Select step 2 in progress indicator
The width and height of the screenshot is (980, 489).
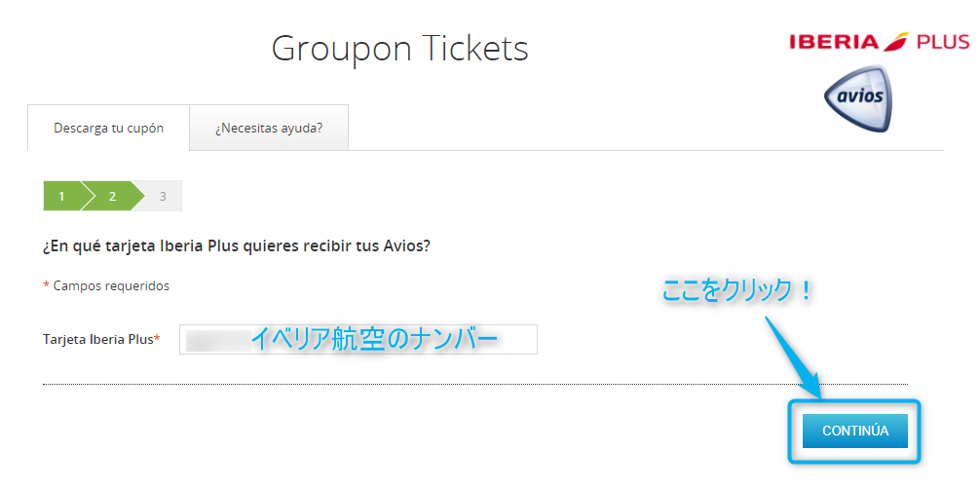click(113, 196)
